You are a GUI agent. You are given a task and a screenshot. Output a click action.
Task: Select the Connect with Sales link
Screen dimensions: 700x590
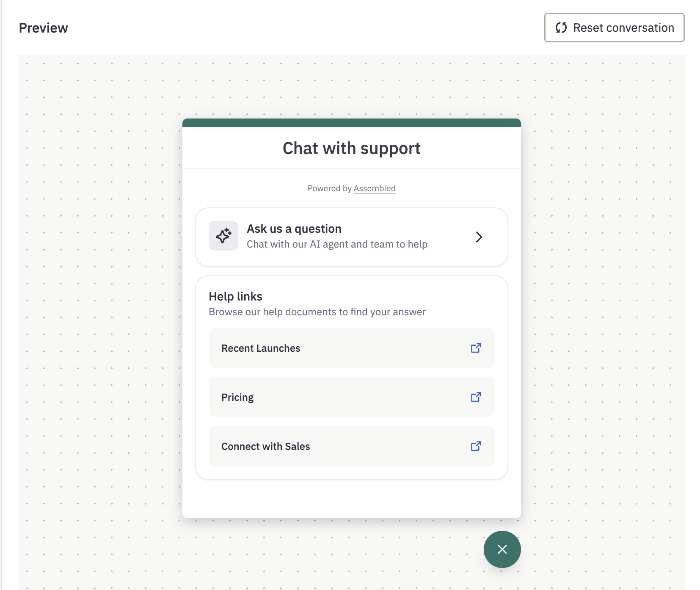(x=352, y=446)
